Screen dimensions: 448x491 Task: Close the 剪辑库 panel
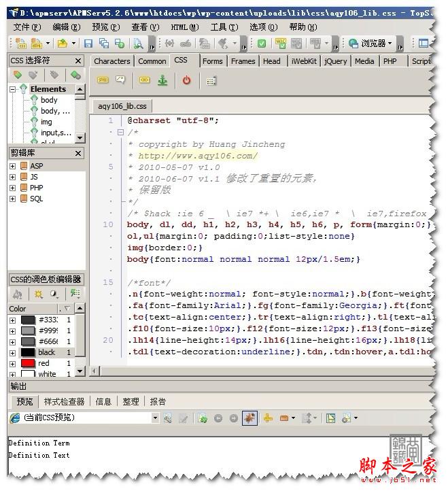pyautogui.click(x=78, y=153)
